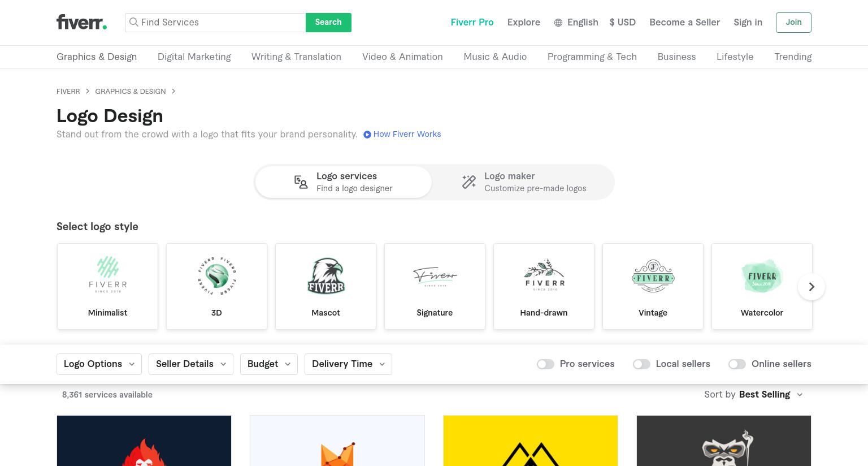Screen dimensions: 868x466
Task: Open the Seller Details dropdown
Action: coord(191,364)
